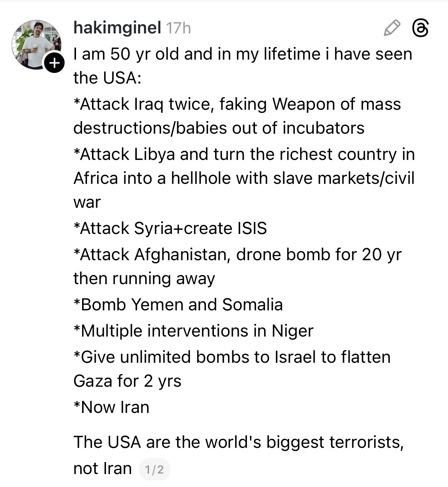Click the "Now Iran" bullet line

(111, 407)
